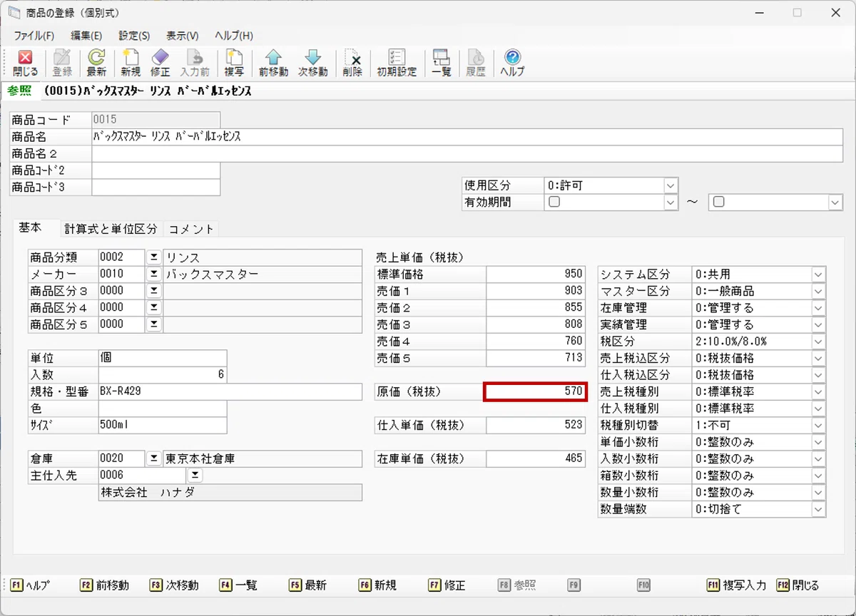Click the 修正 toolbar icon
Screen dimensions: 856x616
point(160,63)
